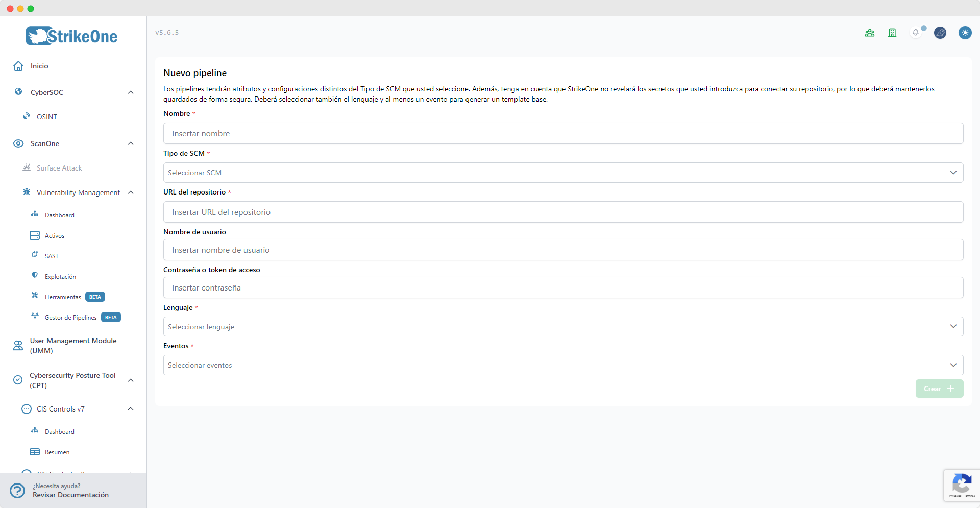
Task: Go to Gestor de Pipelines
Action: point(70,317)
